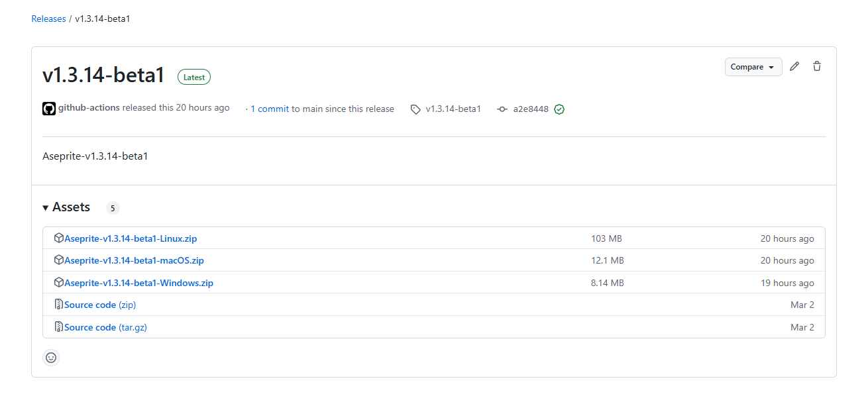Click the Mar 2 date for Source code (zip)
The width and height of the screenshot is (868, 406).
tap(802, 305)
